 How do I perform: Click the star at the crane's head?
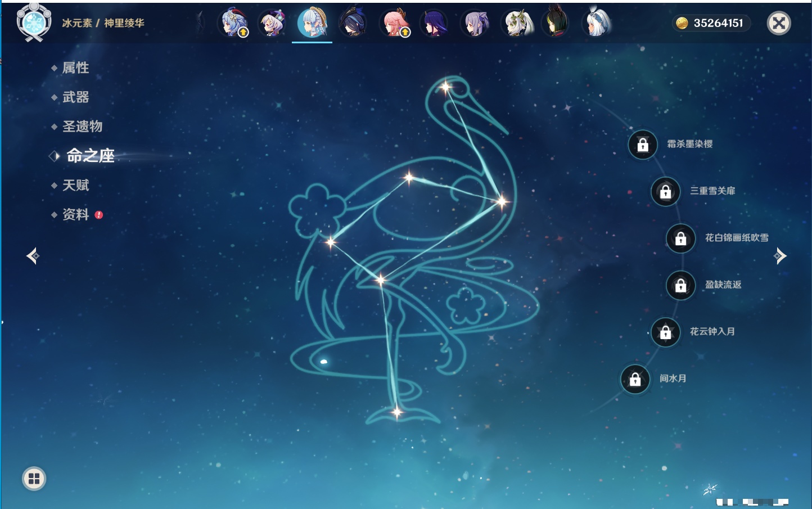click(445, 87)
